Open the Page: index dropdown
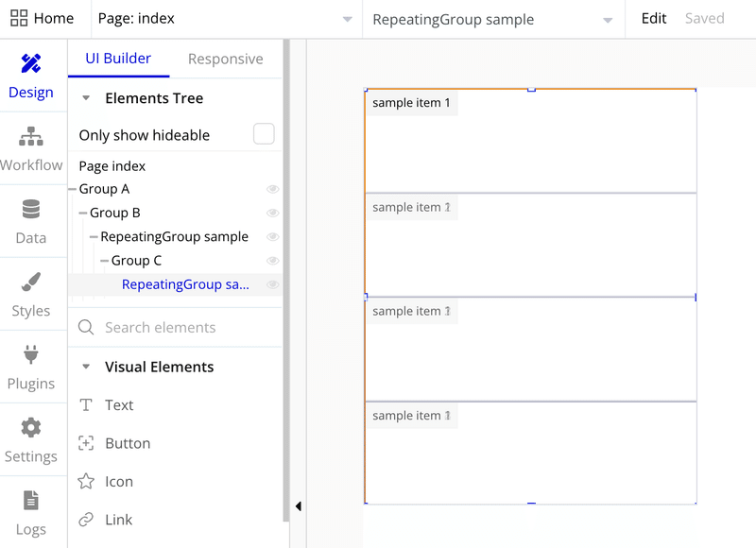Viewport: 756px width, 548px height. click(x=227, y=19)
